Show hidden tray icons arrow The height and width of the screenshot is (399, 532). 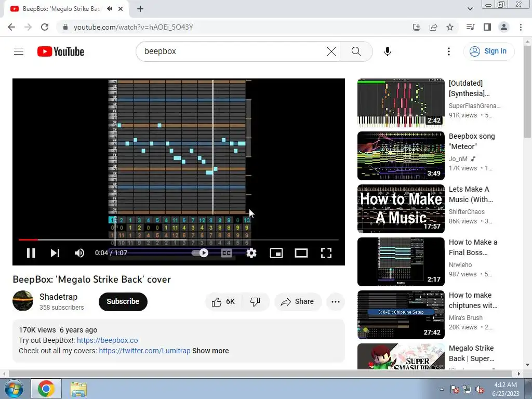[x=442, y=389]
